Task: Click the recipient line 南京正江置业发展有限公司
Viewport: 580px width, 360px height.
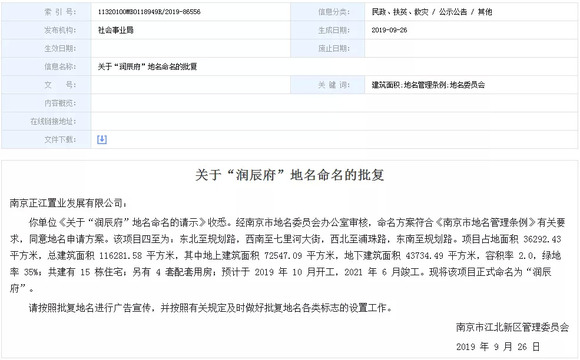Action: 68,203
